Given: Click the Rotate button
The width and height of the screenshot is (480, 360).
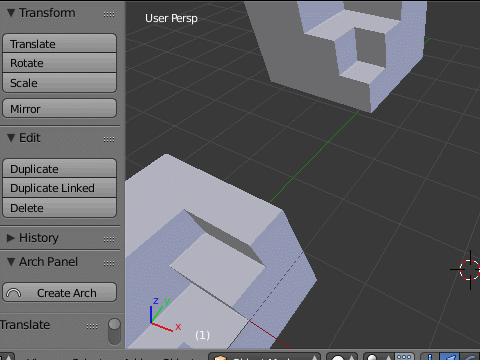Looking at the screenshot, I should pos(60,63).
